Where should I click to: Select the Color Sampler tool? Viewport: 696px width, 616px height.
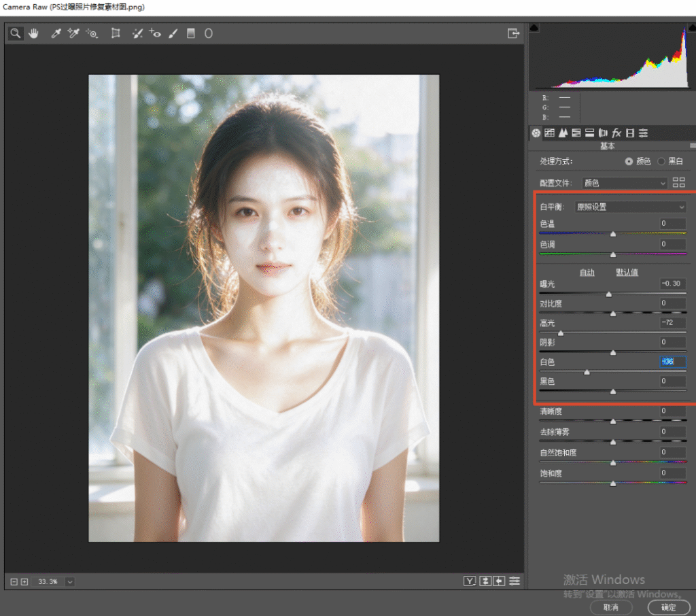73,33
